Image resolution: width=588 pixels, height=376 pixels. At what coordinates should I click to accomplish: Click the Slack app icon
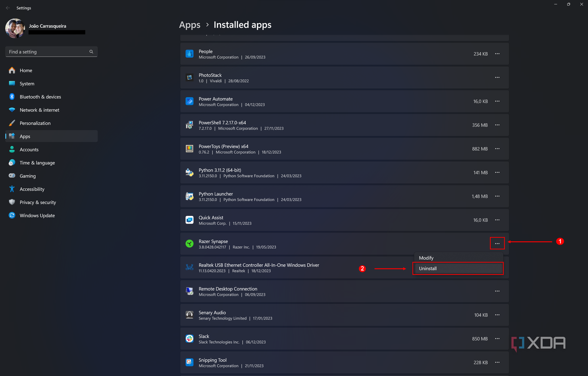[190, 339]
